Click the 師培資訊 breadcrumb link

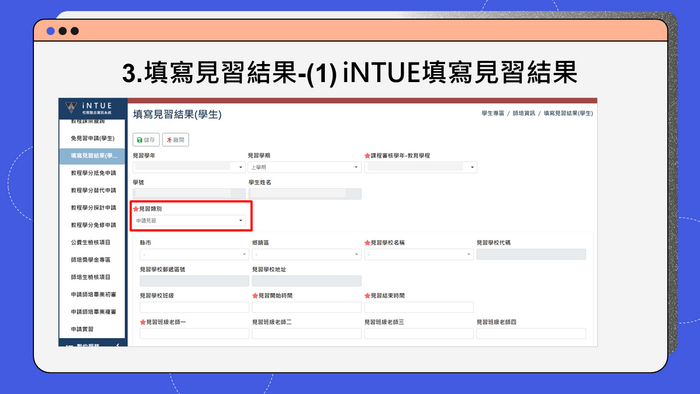point(524,113)
